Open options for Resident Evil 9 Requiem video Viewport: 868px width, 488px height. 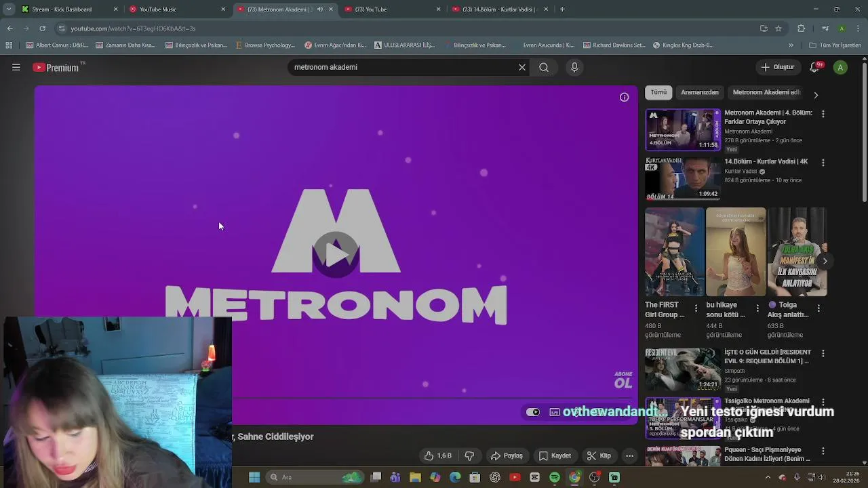[x=823, y=353]
